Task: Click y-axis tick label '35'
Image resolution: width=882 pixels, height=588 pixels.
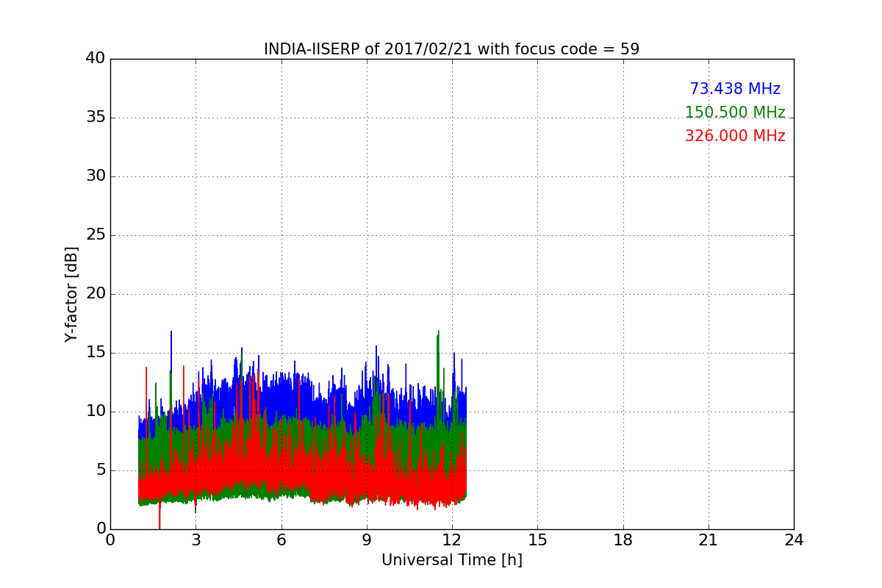Action: click(96, 118)
